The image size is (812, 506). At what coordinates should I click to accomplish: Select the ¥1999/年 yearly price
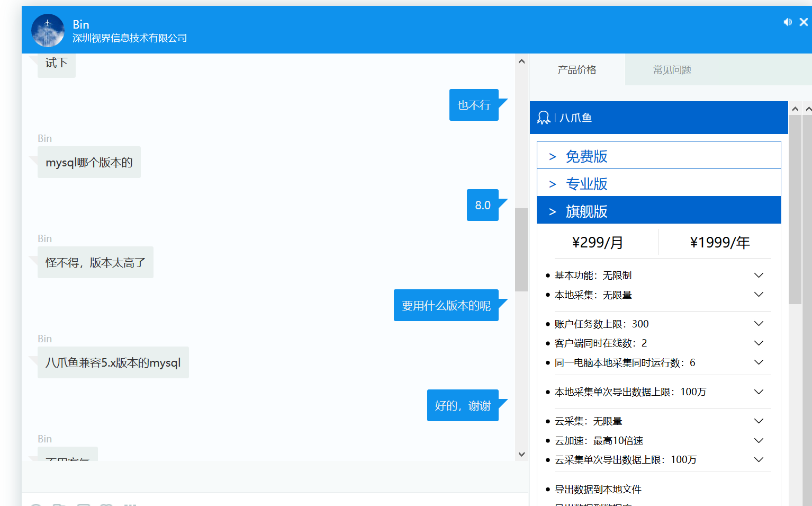click(x=720, y=243)
